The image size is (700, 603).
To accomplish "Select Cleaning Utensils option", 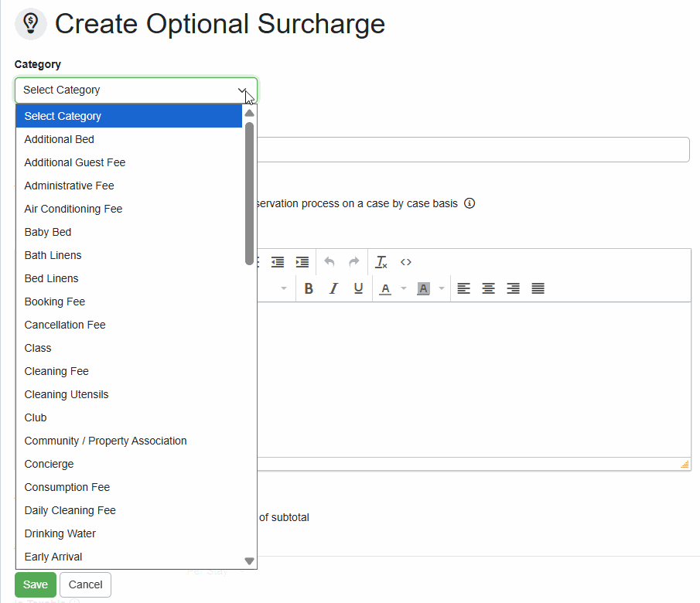I will pyautogui.click(x=129, y=394).
